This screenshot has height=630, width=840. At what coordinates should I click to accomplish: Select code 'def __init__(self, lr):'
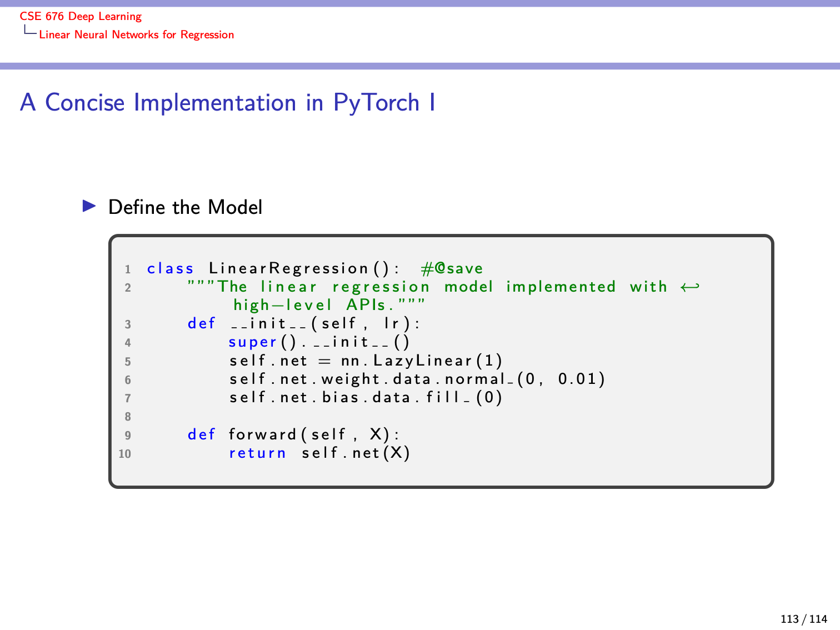click(304, 324)
